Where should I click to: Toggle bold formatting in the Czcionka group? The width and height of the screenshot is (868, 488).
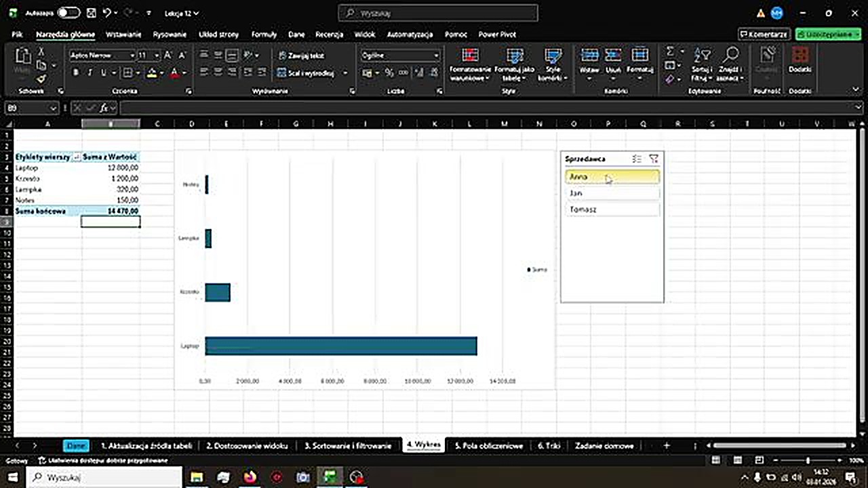(x=75, y=73)
